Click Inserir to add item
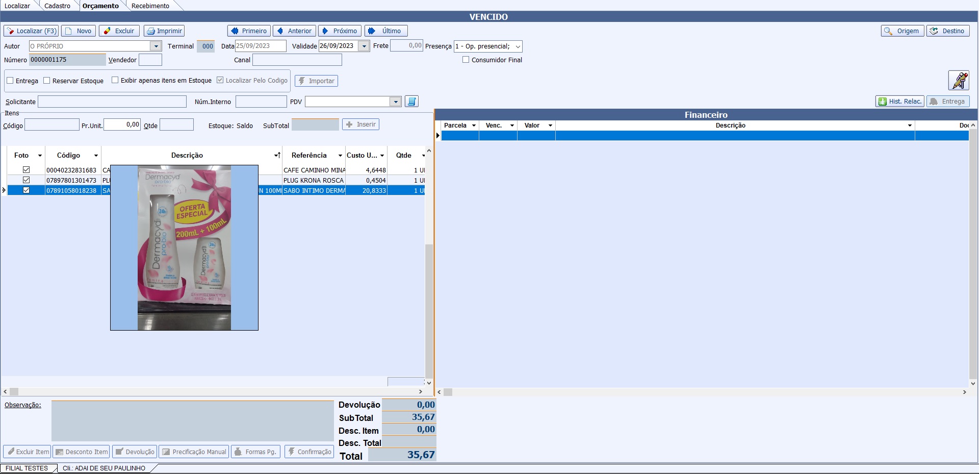 [x=360, y=124]
